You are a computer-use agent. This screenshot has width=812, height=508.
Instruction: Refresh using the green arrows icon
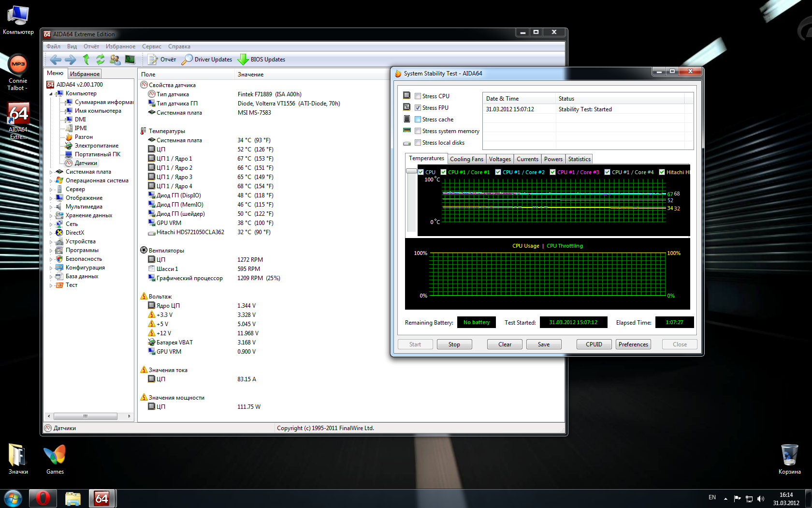coord(100,60)
